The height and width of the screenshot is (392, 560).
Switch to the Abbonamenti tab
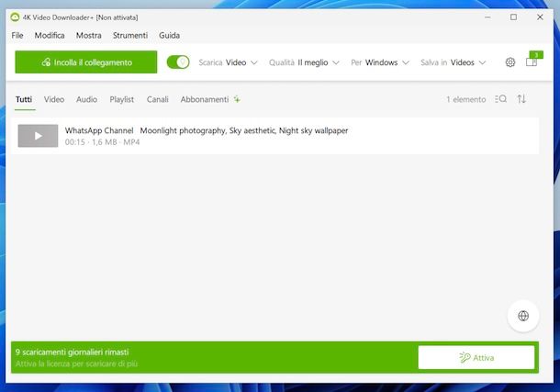(210, 99)
